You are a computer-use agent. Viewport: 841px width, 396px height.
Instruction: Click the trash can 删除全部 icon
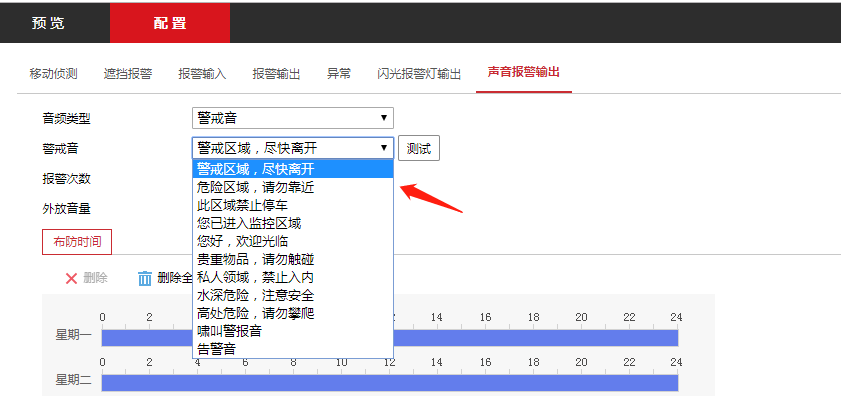click(145, 278)
